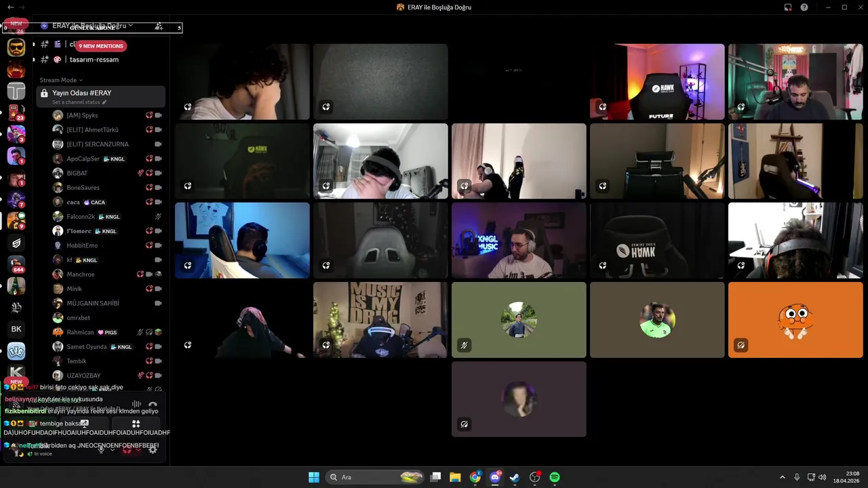The width and height of the screenshot is (868, 488).
Task: Click the invite members icon in header
Action: [158, 26]
